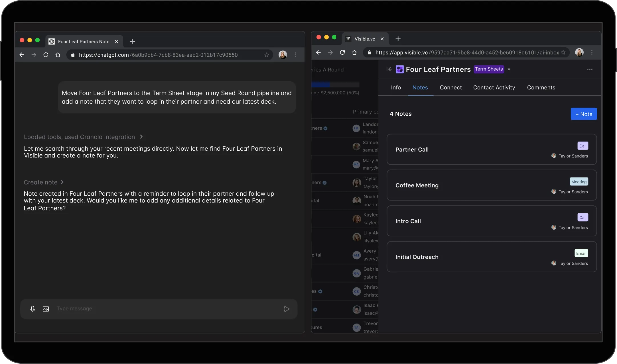This screenshot has height=364, width=617.
Task: Go to home in ChatGPT browser window
Action: tap(58, 55)
